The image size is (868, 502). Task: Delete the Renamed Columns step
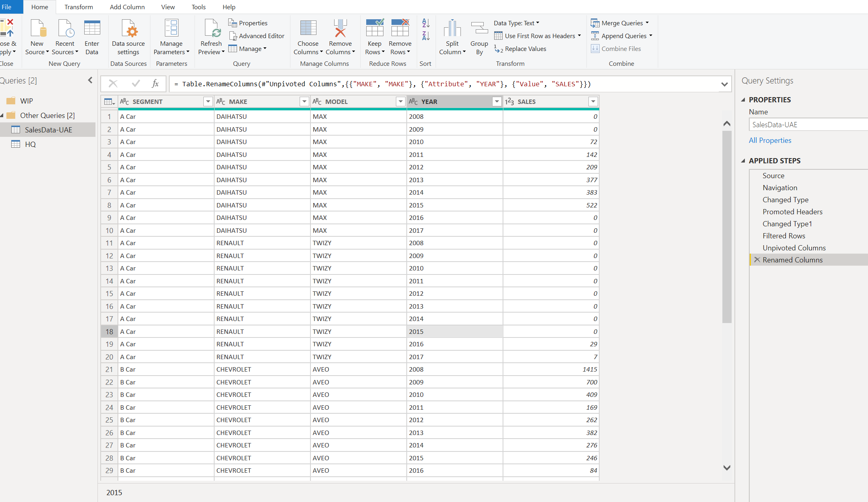pyautogui.click(x=757, y=260)
